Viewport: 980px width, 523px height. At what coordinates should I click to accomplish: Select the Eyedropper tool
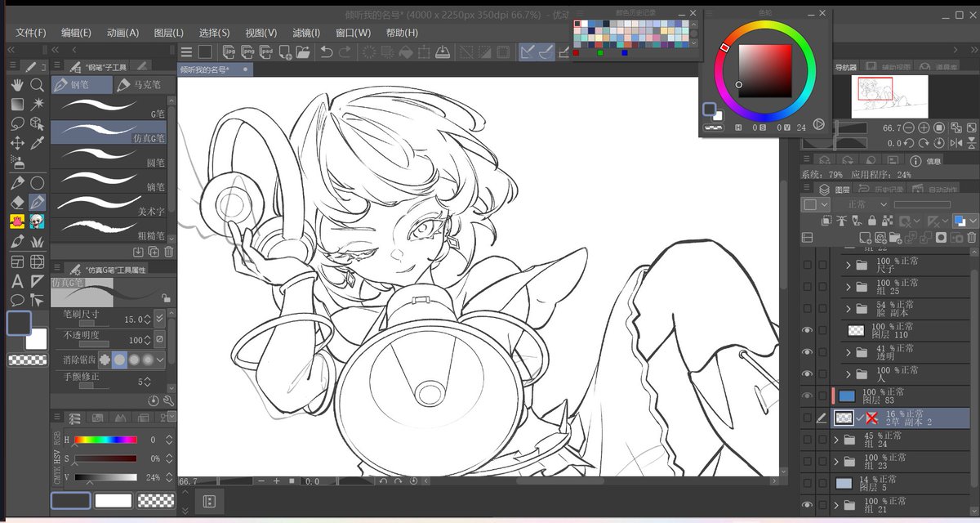pyautogui.click(x=37, y=143)
